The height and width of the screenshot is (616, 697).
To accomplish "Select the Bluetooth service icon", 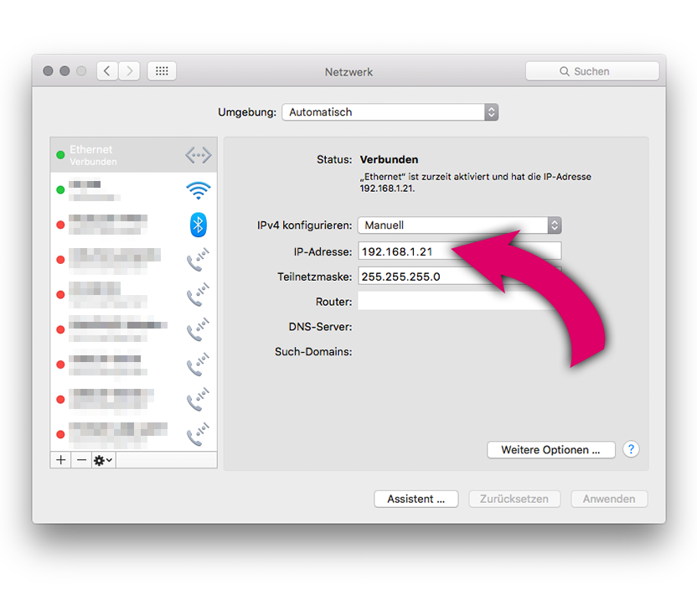I will 198,225.
